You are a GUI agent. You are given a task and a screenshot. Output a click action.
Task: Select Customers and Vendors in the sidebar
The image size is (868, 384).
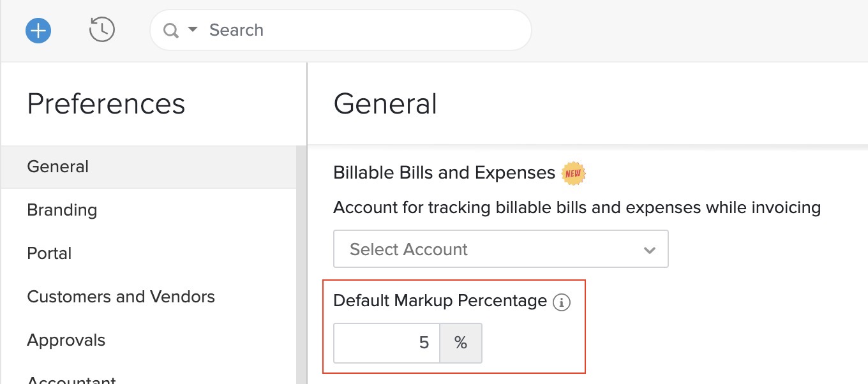pos(121,297)
